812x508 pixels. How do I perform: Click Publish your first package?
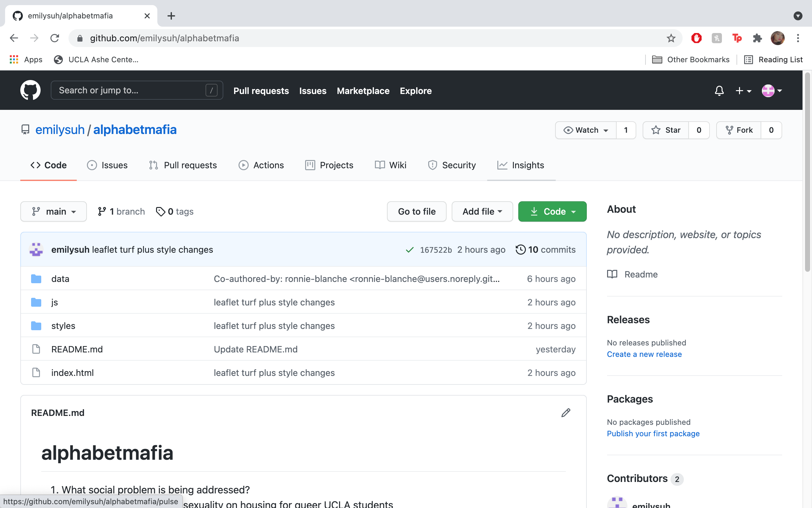653,433
